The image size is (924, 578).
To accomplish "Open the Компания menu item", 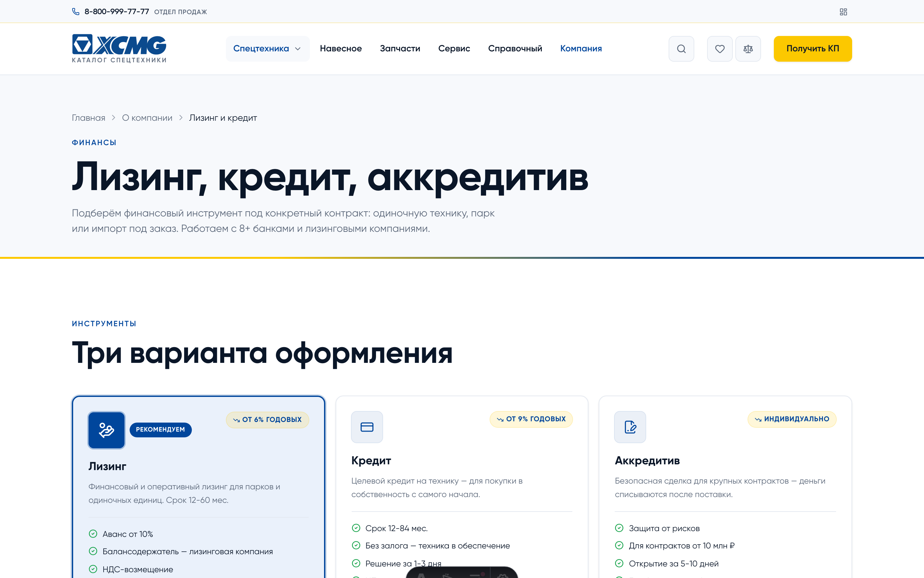I will coord(581,48).
